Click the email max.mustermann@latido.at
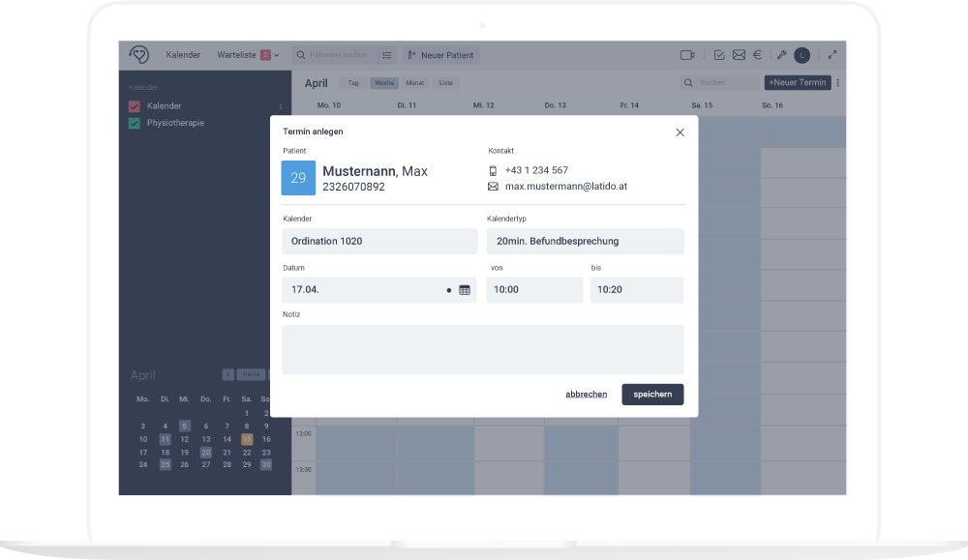The image size is (968, 560). (566, 187)
